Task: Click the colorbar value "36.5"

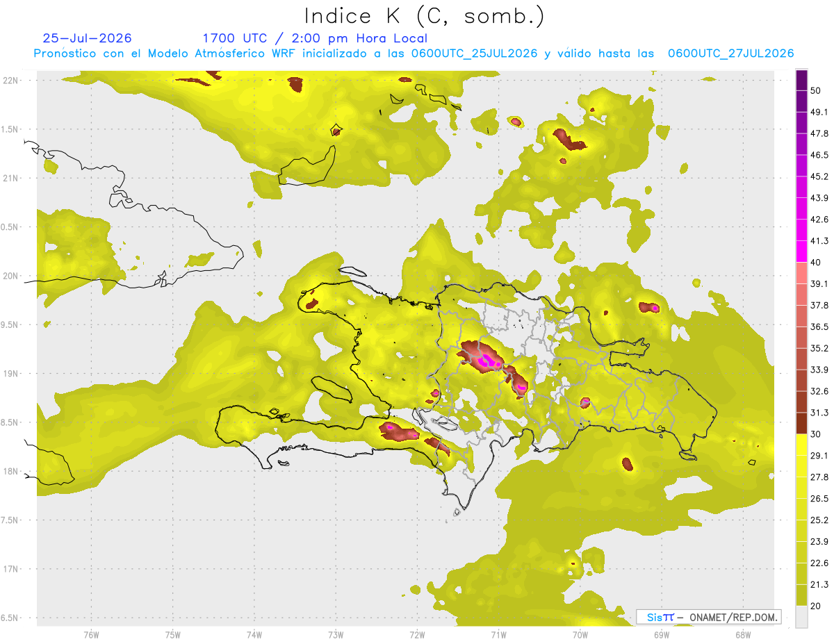Action: (819, 327)
